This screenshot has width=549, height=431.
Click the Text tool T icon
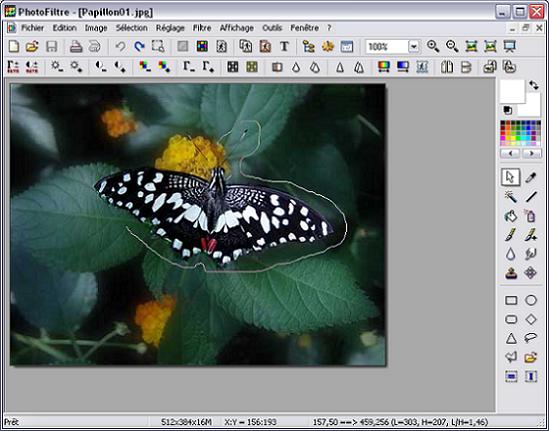tap(284, 46)
